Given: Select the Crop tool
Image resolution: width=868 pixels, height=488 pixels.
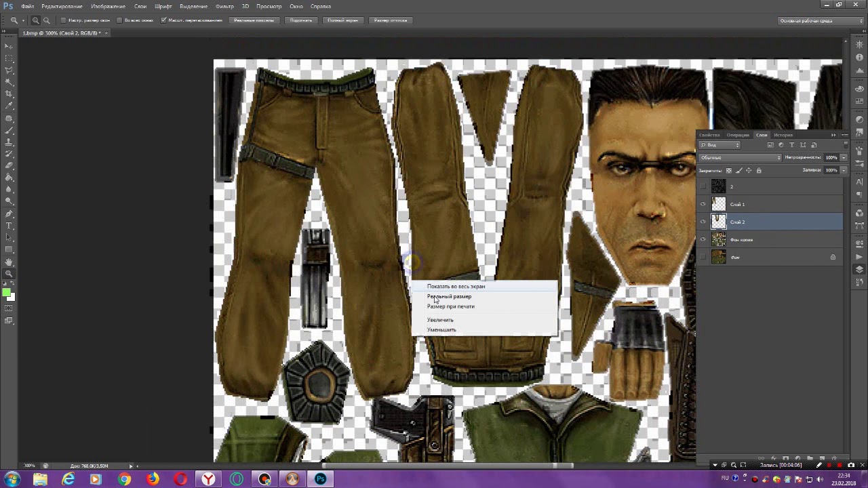Looking at the screenshot, I should click(9, 94).
